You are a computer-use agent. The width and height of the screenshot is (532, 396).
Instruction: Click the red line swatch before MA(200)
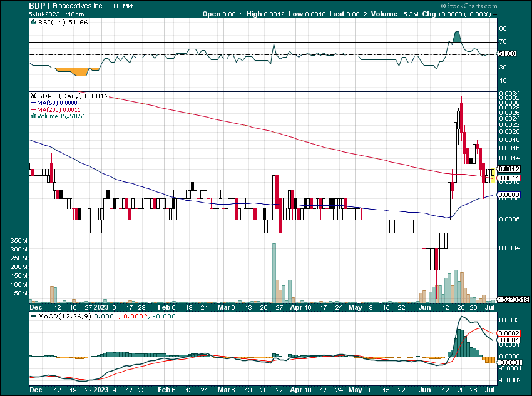pyautogui.click(x=34, y=110)
